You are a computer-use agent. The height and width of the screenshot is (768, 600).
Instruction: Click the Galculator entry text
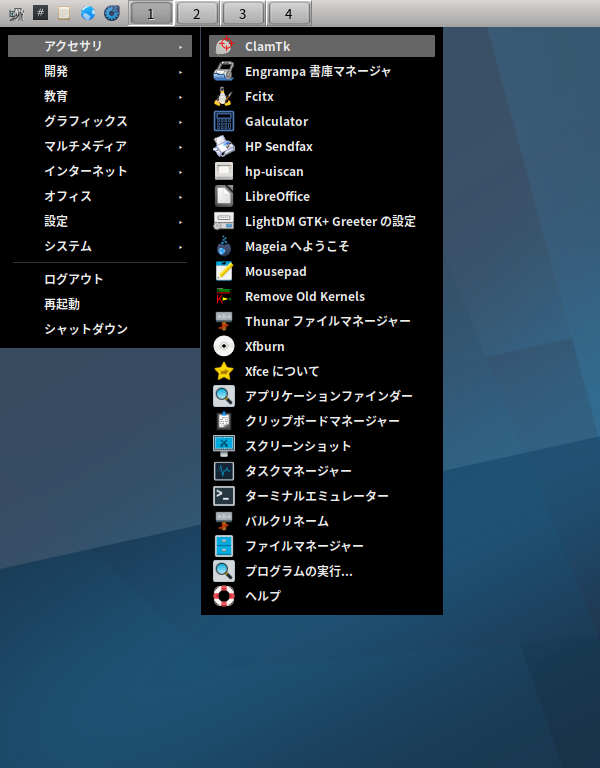277,121
